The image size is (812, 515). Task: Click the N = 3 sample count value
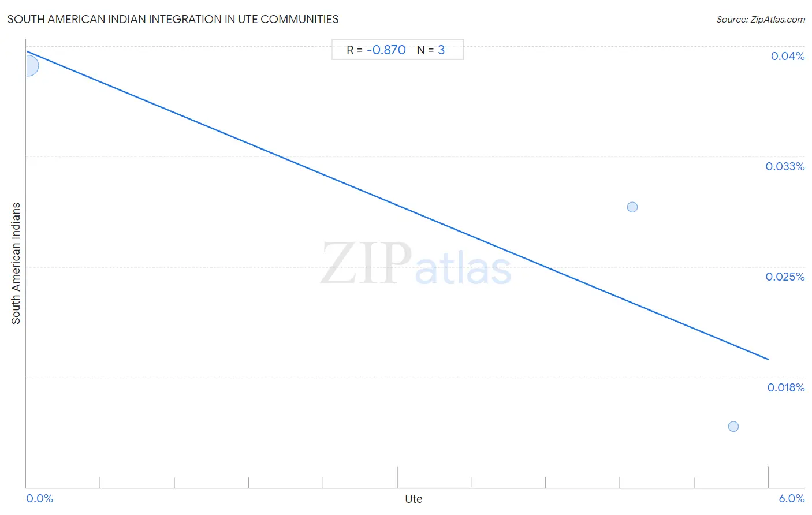pyautogui.click(x=431, y=50)
